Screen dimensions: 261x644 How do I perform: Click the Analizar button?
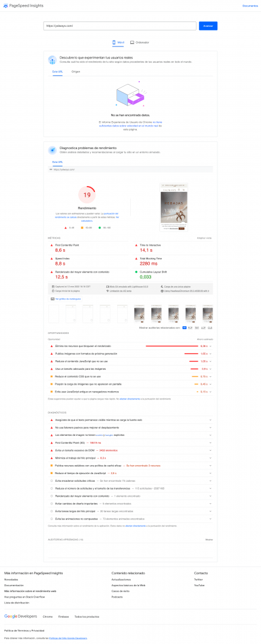click(208, 26)
